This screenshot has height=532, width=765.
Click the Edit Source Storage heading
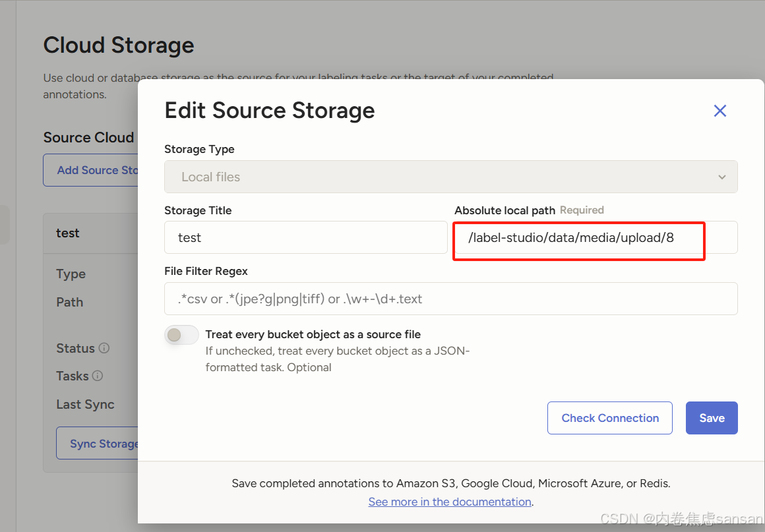click(x=269, y=111)
